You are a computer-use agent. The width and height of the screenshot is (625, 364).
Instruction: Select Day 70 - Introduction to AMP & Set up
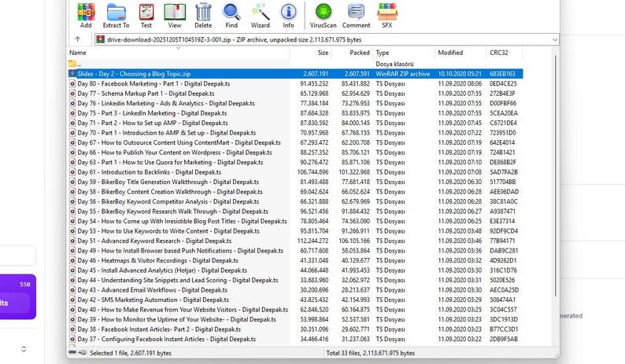[295, 133]
